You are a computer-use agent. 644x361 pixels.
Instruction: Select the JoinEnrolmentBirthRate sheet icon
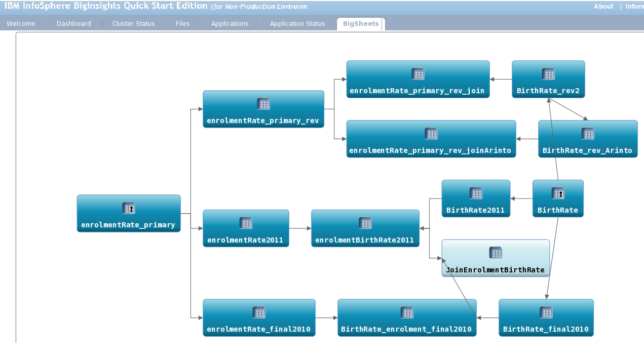tap(496, 253)
